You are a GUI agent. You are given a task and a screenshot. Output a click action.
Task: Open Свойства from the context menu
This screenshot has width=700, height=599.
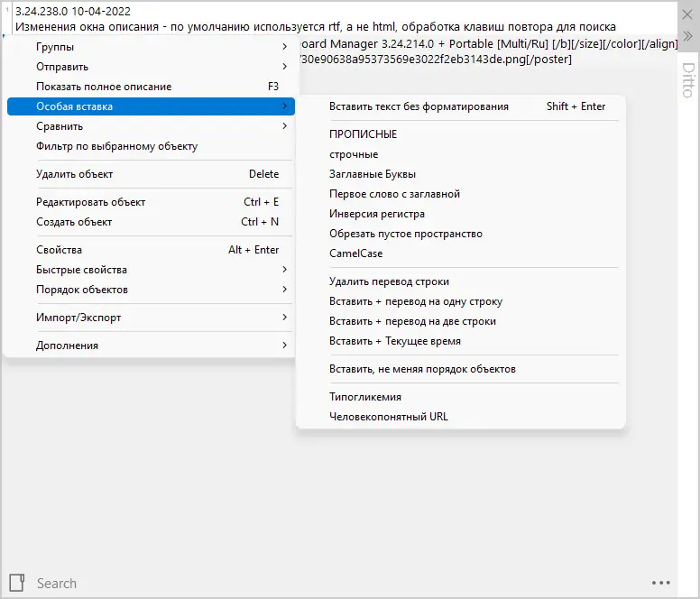pos(150,250)
